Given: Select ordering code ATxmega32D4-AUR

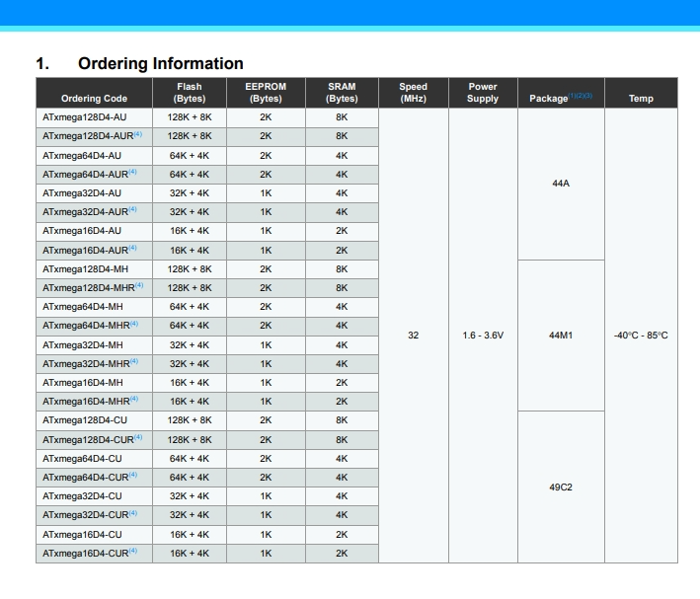Looking at the screenshot, I should click(85, 212).
